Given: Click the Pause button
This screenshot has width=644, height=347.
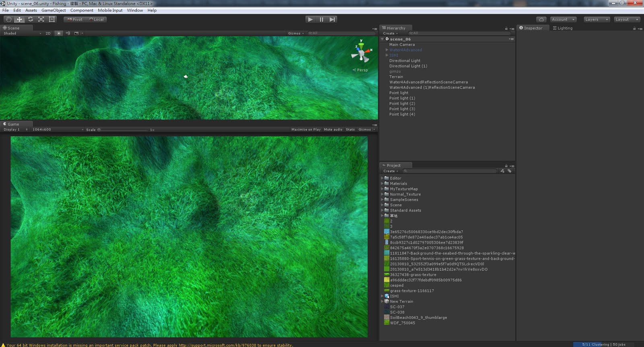Looking at the screenshot, I should (321, 19).
